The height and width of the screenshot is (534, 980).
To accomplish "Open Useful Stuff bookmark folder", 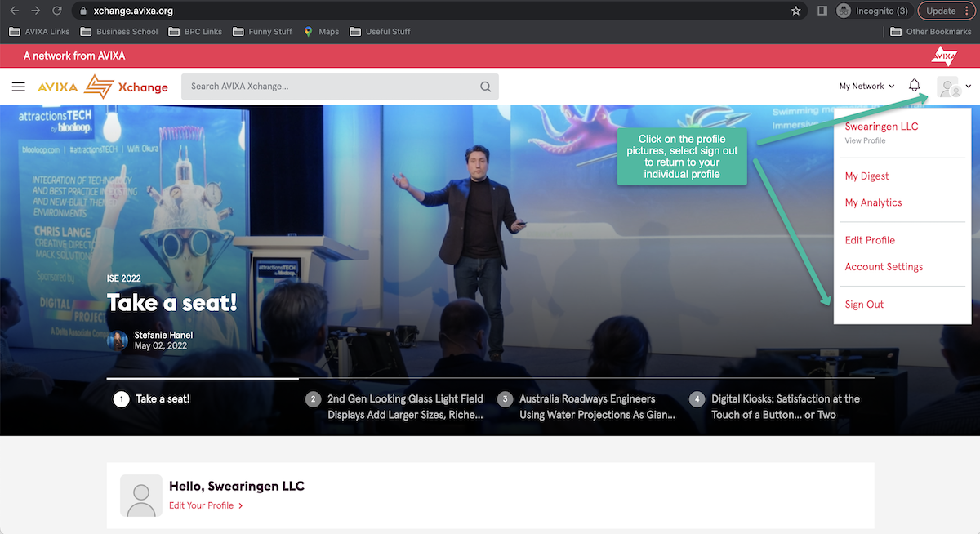I will point(381,32).
